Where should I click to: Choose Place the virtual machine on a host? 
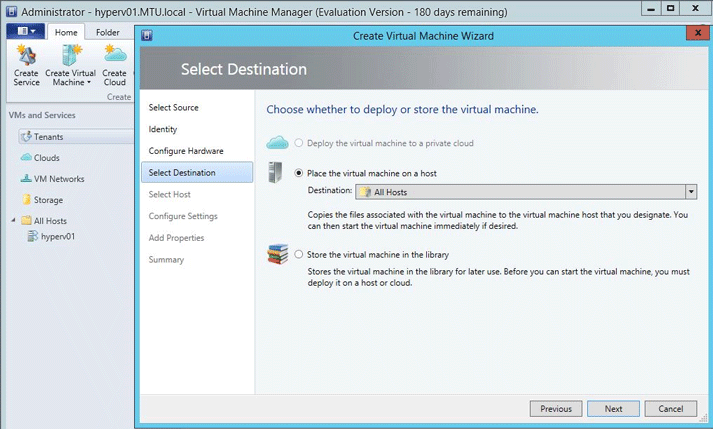(x=299, y=173)
